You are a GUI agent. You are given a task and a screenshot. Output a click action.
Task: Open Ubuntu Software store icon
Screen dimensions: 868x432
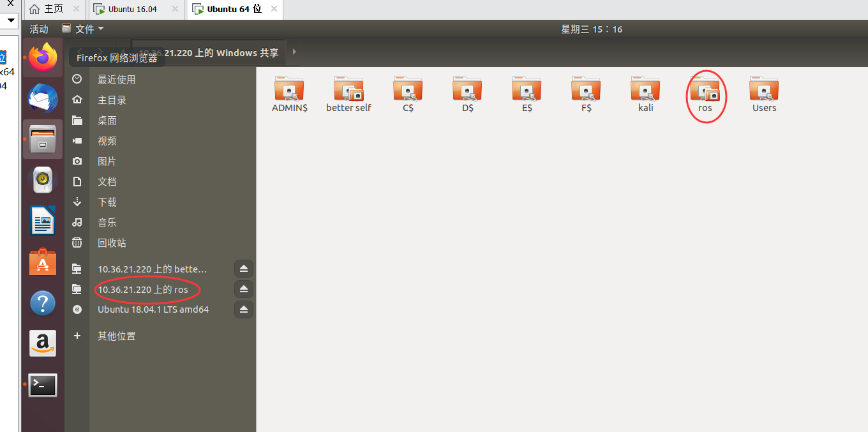point(43,262)
